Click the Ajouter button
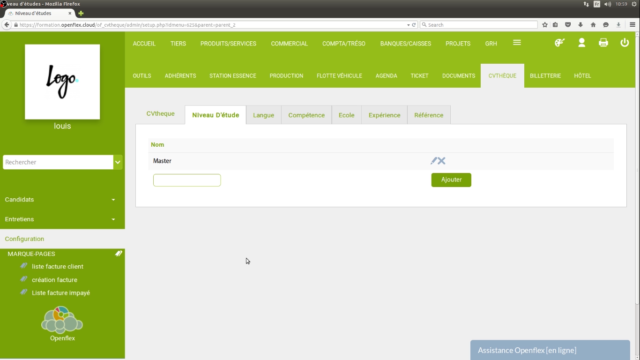Viewport: 640px width, 360px height. point(451,180)
